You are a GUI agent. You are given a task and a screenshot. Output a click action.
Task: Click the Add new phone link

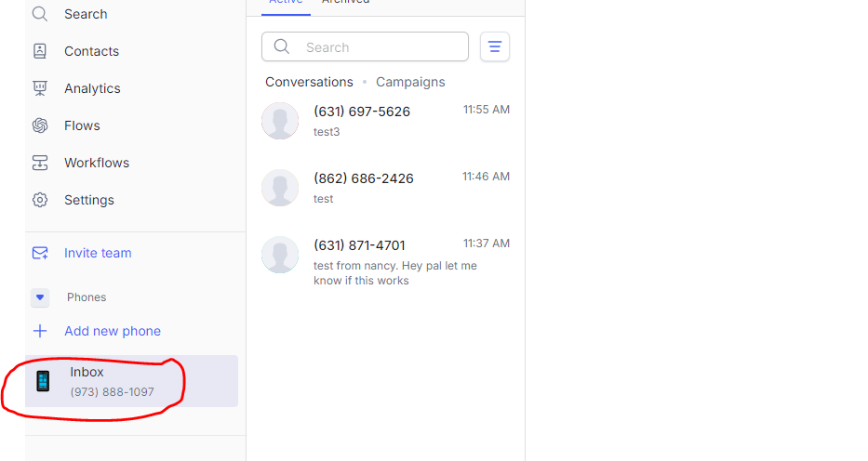tap(113, 331)
